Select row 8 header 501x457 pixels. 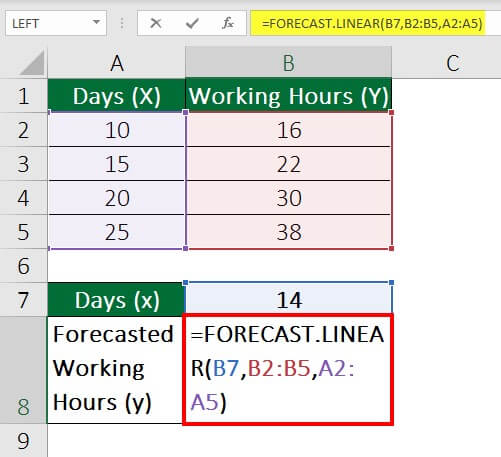pos(23,370)
